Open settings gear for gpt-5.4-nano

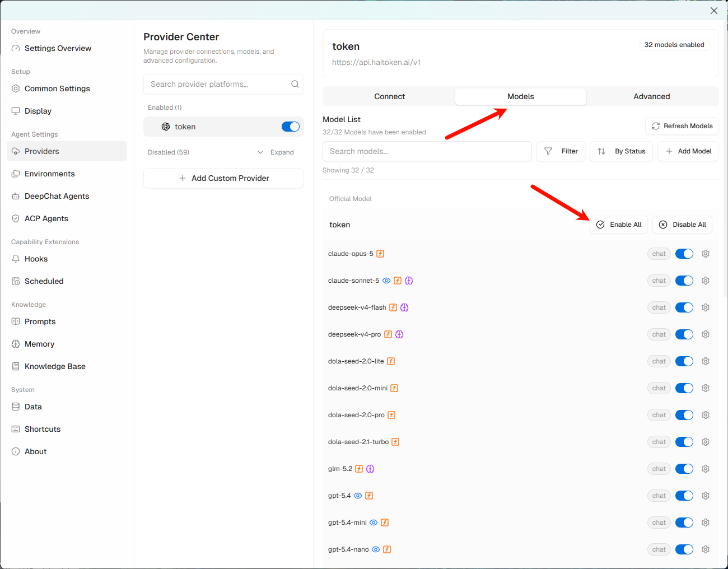[x=706, y=549]
